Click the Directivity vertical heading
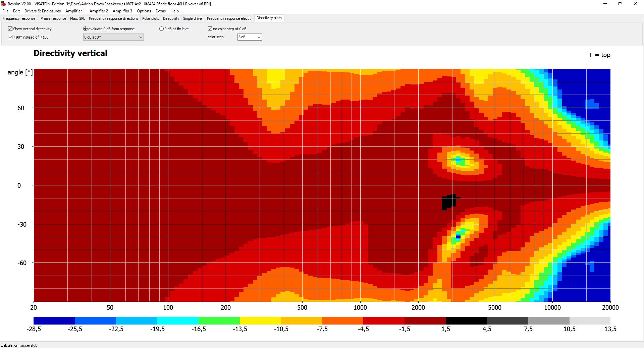The width and height of the screenshot is (644, 348). 70,53
